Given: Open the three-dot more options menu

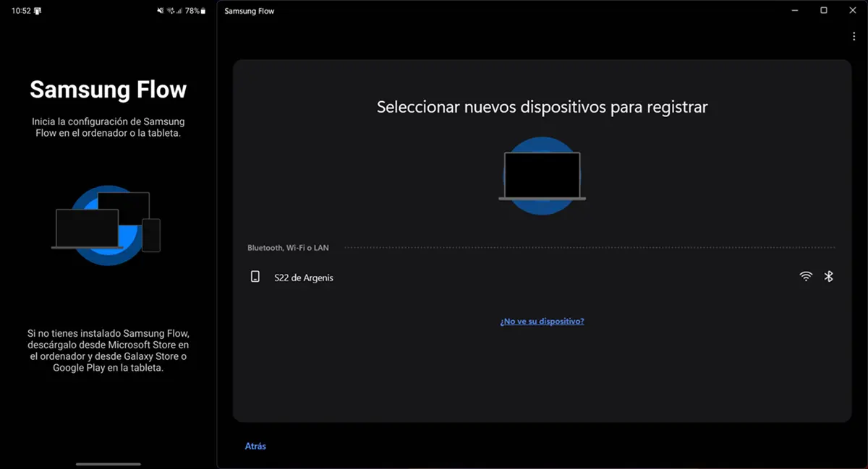Looking at the screenshot, I should [x=854, y=36].
